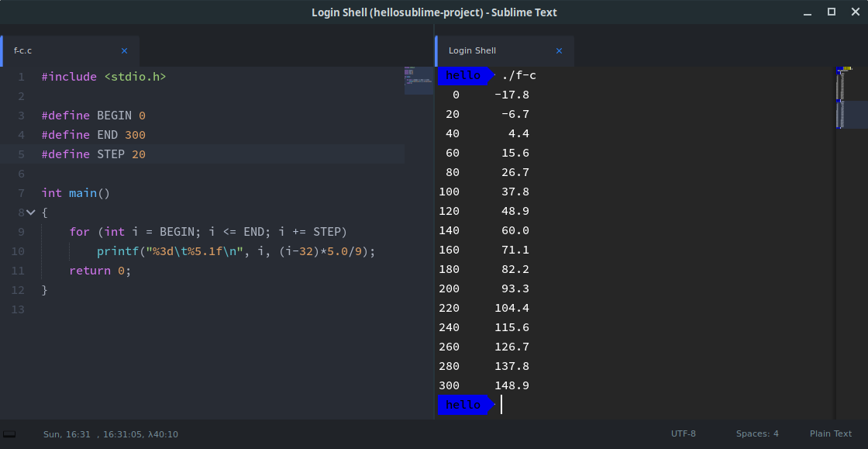Click the './f-c' command in terminal
Screen dimensions: 868x449
tap(518, 75)
